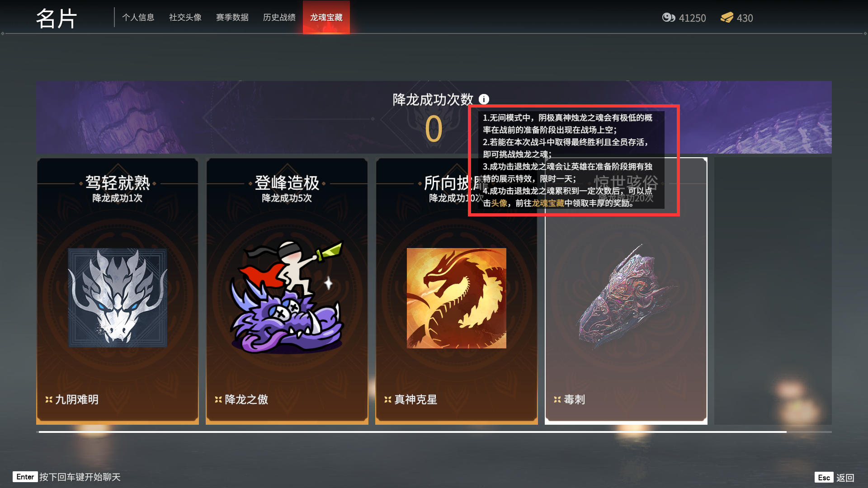Click the info icon beside 降龙成功次数
The image size is (868, 488).
pyautogui.click(x=484, y=99)
